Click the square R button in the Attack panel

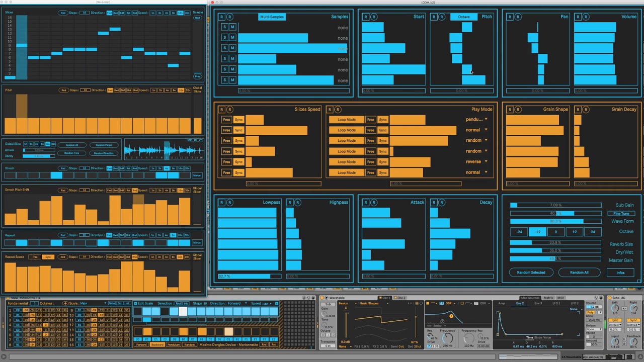366,202
